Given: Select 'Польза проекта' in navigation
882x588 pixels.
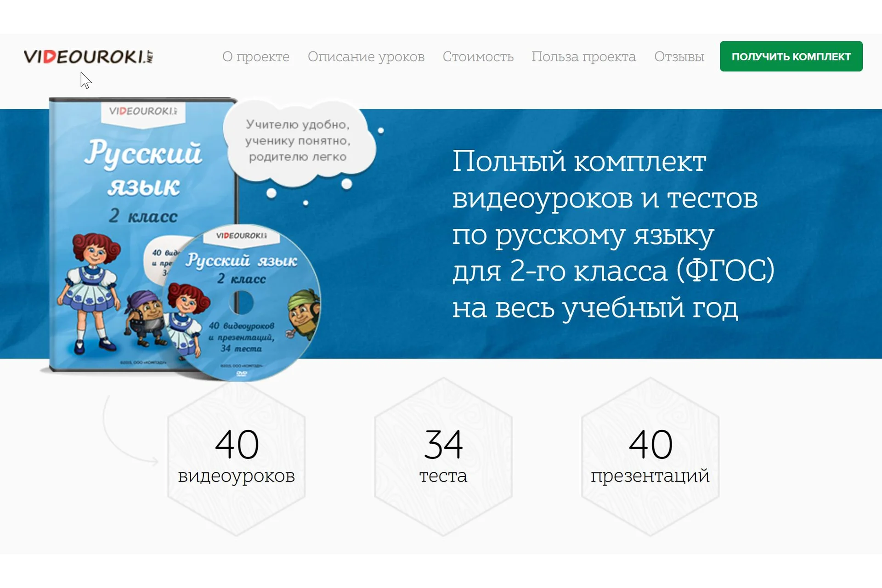Looking at the screenshot, I should 583,57.
